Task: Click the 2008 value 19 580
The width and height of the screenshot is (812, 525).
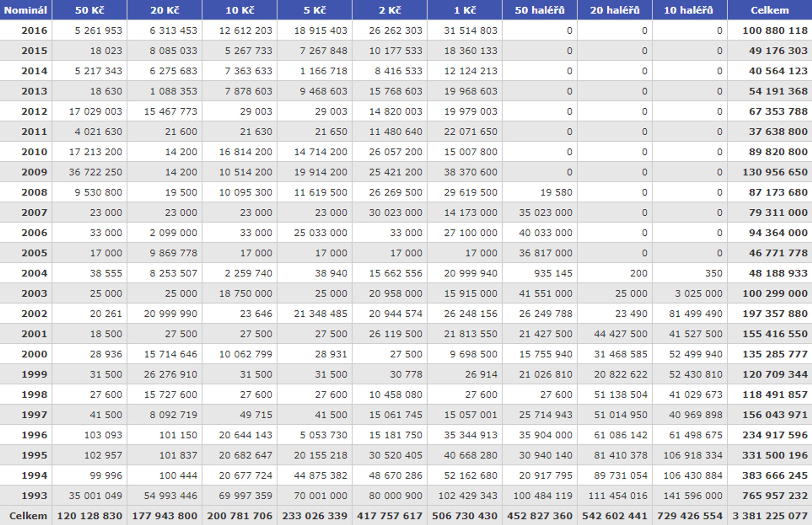Action: (556, 192)
